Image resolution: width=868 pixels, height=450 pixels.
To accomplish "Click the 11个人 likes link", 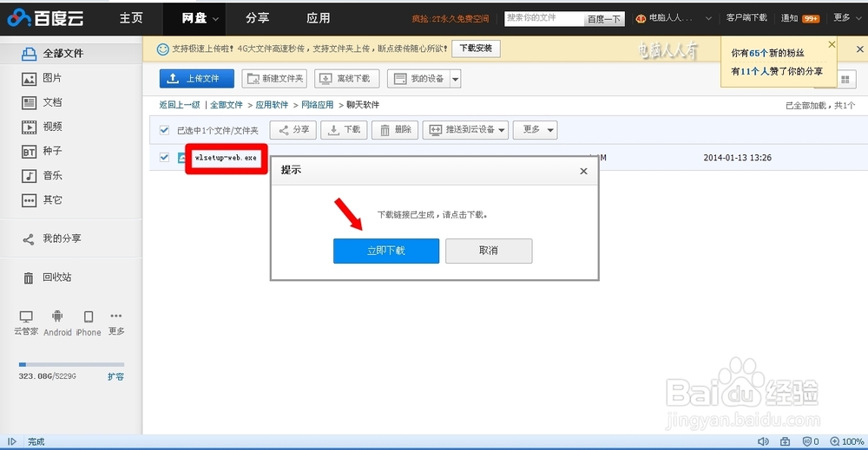I will tap(754, 71).
